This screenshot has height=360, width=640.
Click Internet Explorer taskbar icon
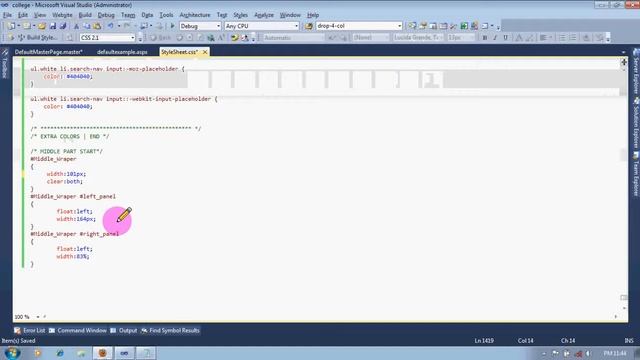[60, 353]
